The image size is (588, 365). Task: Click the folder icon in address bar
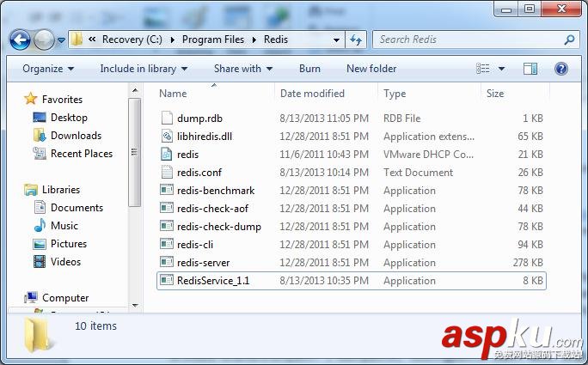(77, 39)
